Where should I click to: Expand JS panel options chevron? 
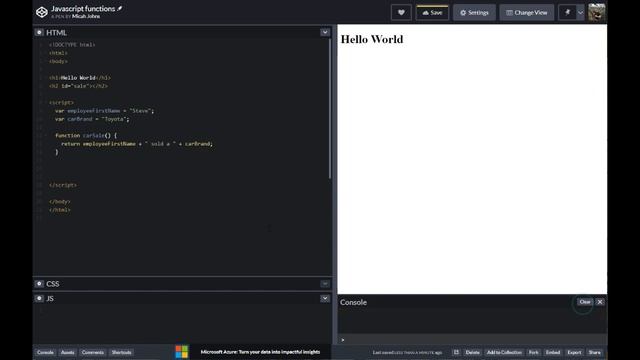click(325, 298)
